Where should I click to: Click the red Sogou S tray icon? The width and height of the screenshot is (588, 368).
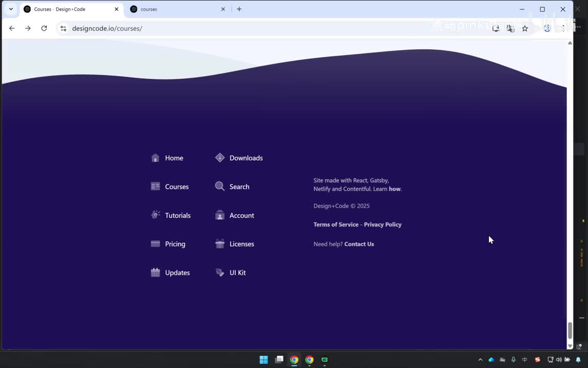(x=537, y=360)
